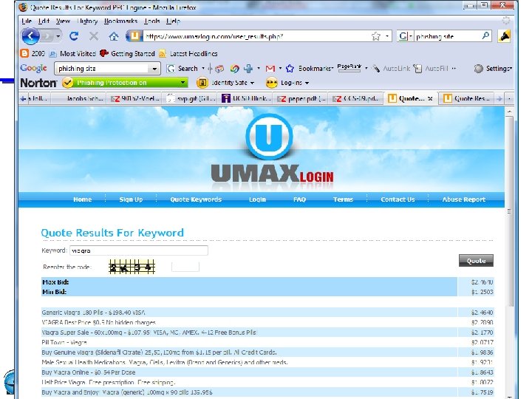The image size is (532, 399).
Task: Open the Edit menu
Action: click(44, 21)
